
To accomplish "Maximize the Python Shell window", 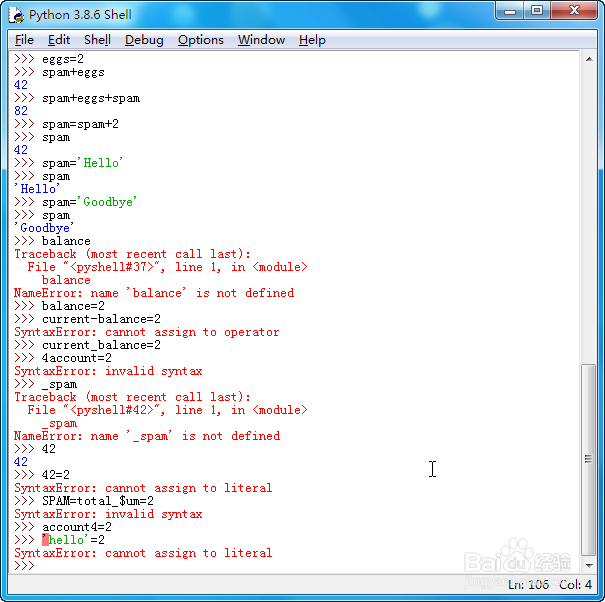I will coord(537,11).
